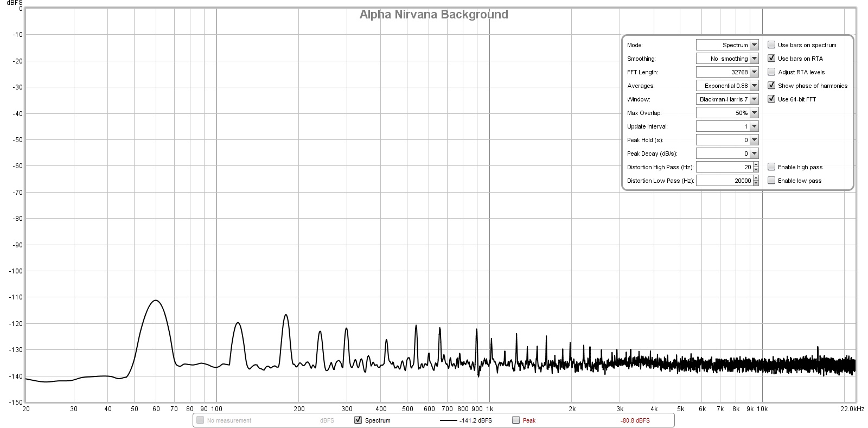The height and width of the screenshot is (428, 868).
Task: Click the -110 level axis label
Action: [16, 297]
